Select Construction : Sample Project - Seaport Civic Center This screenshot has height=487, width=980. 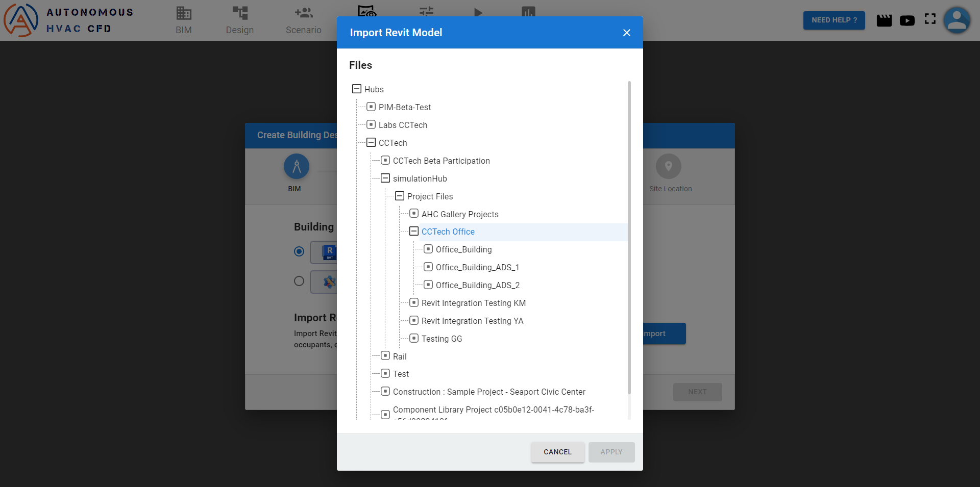coord(489,392)
